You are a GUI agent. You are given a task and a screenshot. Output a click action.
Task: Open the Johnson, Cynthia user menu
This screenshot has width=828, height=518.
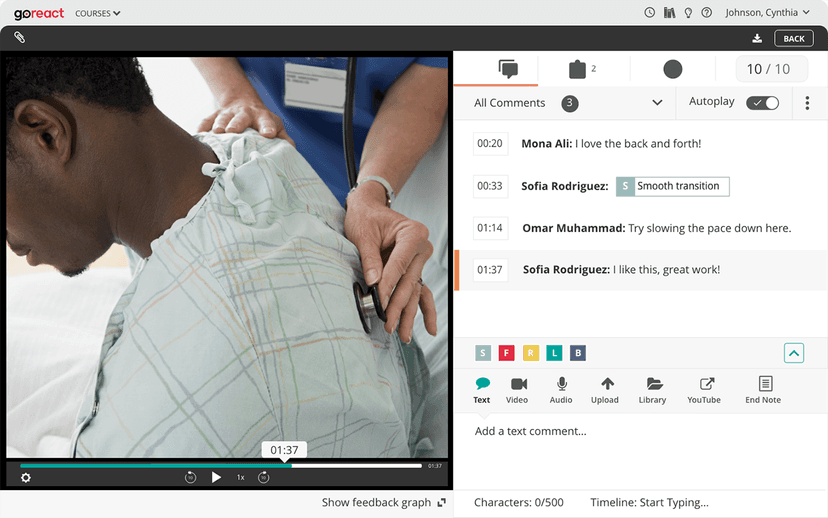[x=767, y=13]
